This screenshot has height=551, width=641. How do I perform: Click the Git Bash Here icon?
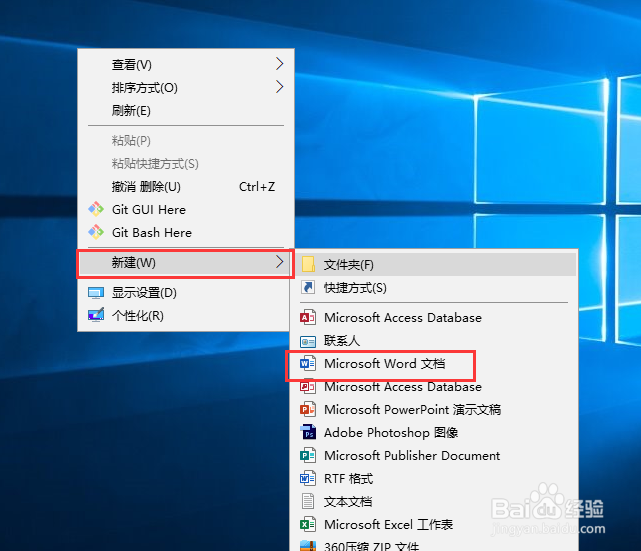(96, 232)
